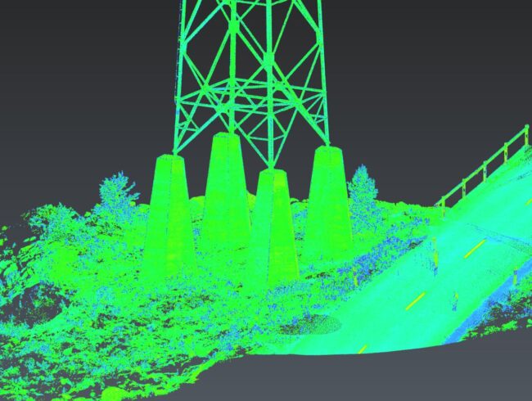Viewport: 532px width, 401px height.
Task: Select the lowest yellow road dash
Action: point(361,348)
